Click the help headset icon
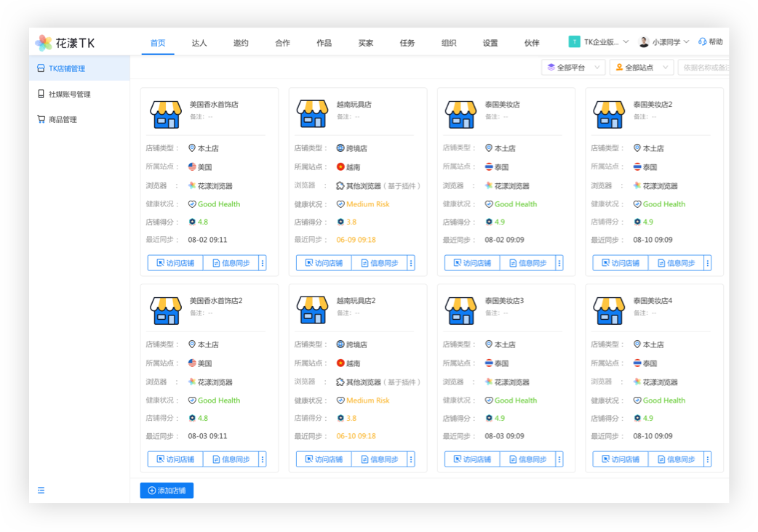The height and width of the screenshot is (532, 758). pos(702,42)
